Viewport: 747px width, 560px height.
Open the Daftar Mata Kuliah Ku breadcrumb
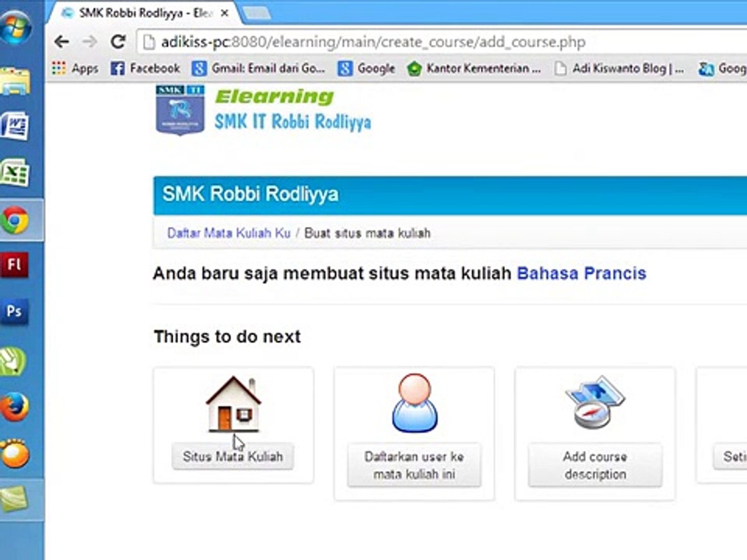coord(229,233)
